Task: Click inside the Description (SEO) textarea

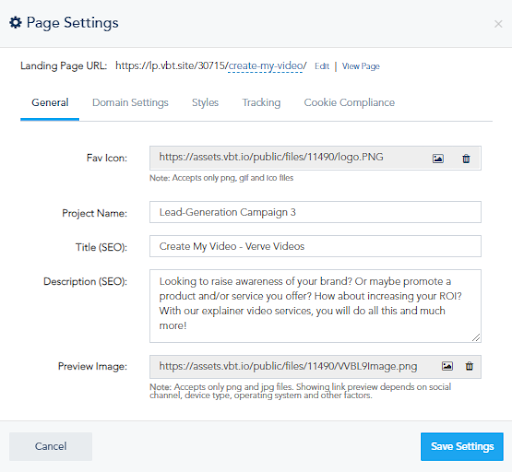Action: click(315, 306)
